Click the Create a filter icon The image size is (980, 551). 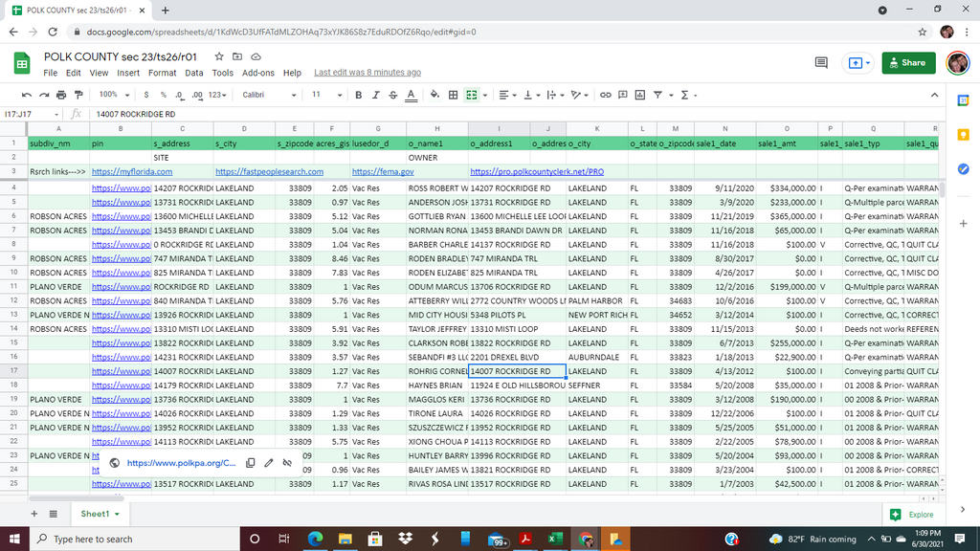657,95
